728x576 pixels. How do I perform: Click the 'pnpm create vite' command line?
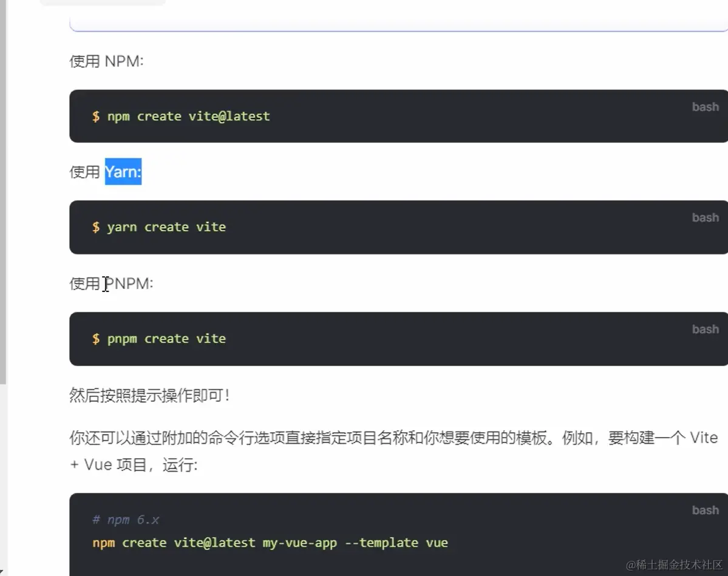point(159,339)
